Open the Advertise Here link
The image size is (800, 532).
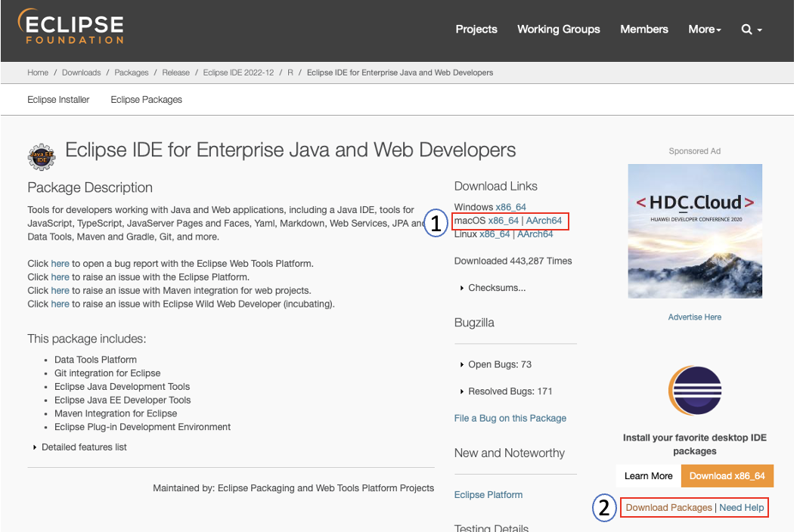click(695, 317)
